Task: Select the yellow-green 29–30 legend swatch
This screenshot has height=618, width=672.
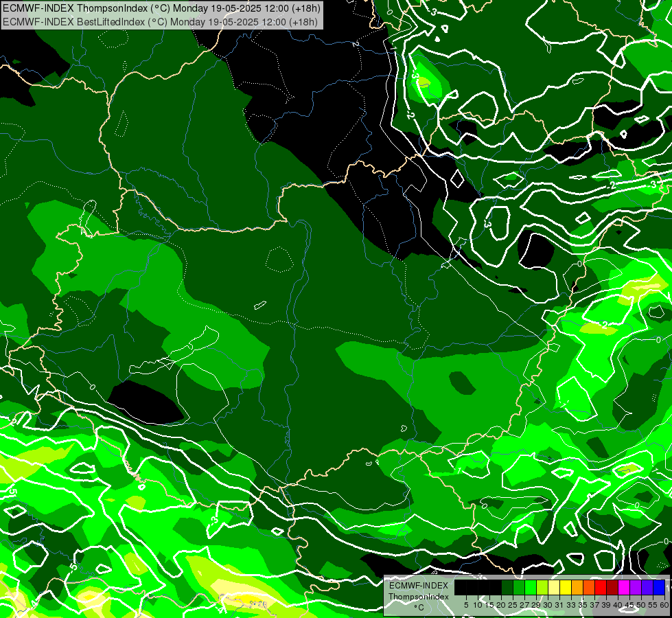Action: coord(542,588)
